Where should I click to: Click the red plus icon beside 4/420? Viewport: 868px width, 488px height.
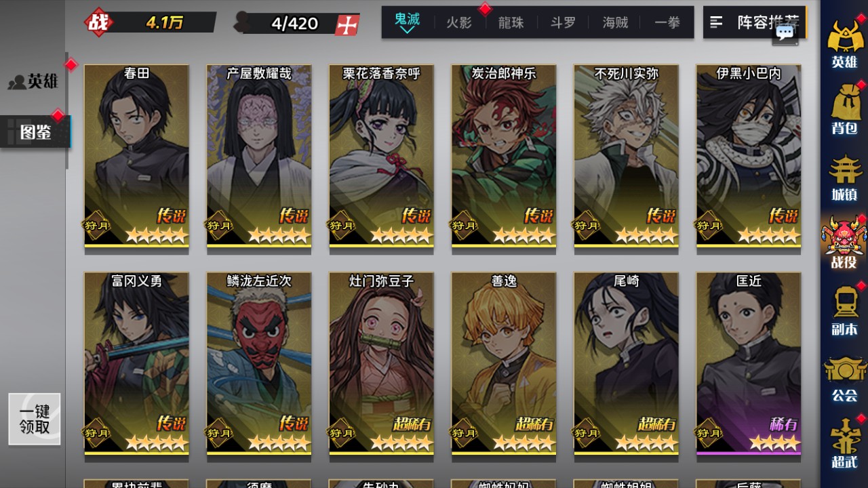click(347, 24)
